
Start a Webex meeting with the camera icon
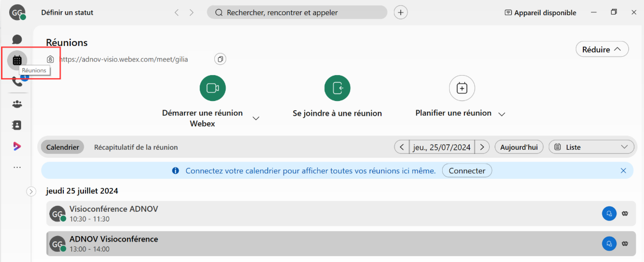(212, 88)
